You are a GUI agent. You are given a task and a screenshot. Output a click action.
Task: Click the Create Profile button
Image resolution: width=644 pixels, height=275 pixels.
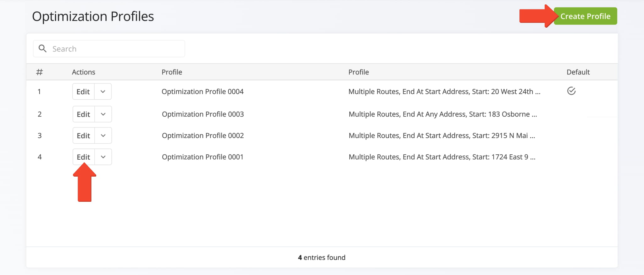click(x=585, y=16)
